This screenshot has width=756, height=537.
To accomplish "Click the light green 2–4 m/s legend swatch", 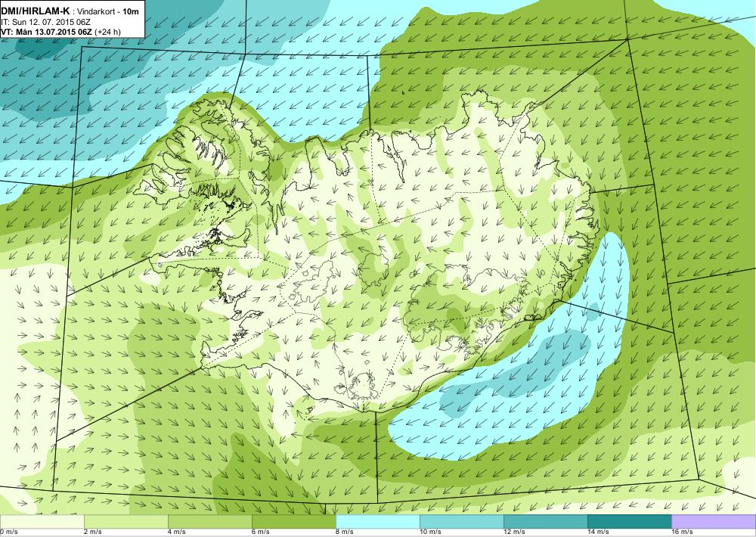I will 125,522.
